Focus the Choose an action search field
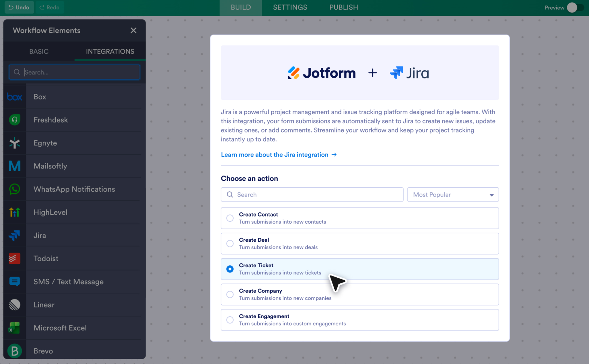 312,194
